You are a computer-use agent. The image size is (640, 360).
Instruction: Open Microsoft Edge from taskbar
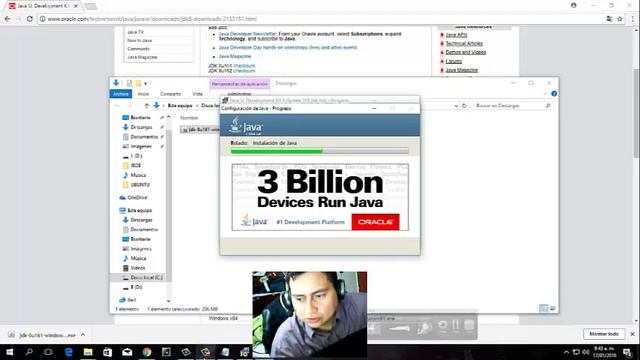tap(69, 352)
